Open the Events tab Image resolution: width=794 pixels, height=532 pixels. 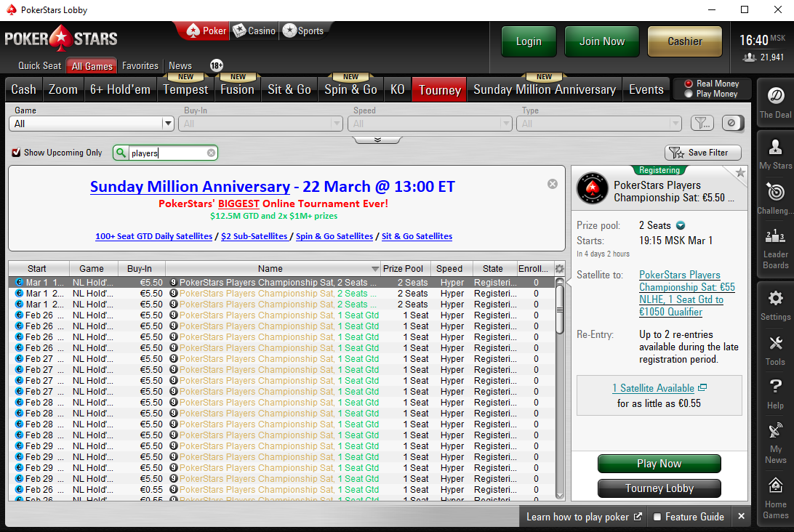(646, 89)
